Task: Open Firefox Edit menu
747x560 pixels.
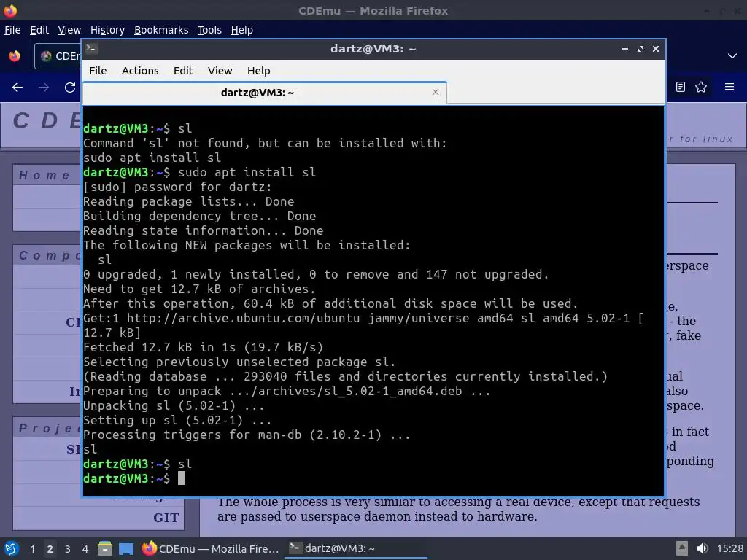Action: [39, 30]
